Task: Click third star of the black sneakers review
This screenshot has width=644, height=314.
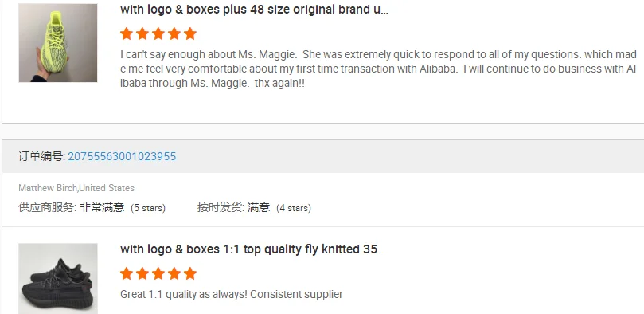Action: click(158, 273)
